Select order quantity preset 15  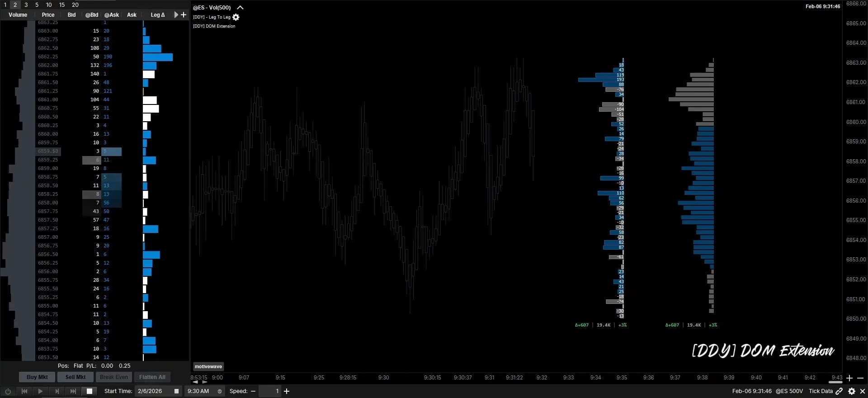[x=62, y=5]
